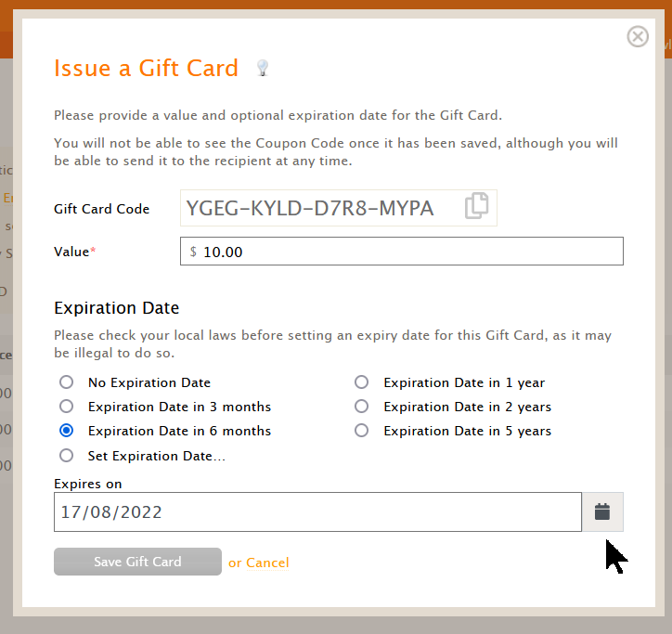Viewport: 672px width, 634px height.
Task: Click the Gift Card Code text
Action: [x=309, y=208]
